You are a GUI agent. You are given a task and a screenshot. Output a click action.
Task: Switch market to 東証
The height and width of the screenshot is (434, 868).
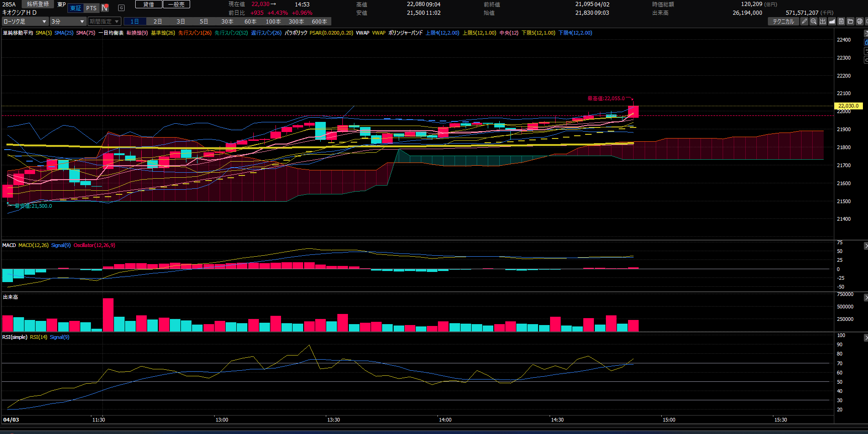[76, 8]
